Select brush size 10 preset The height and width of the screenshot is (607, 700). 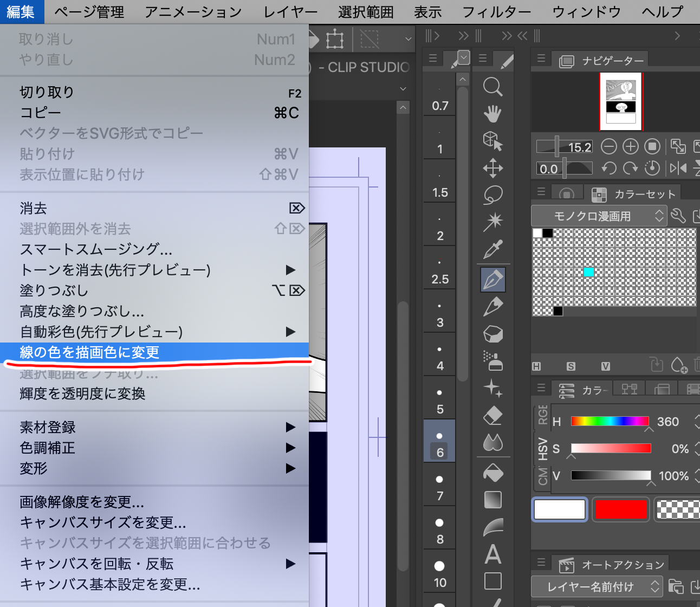(439, 572)
